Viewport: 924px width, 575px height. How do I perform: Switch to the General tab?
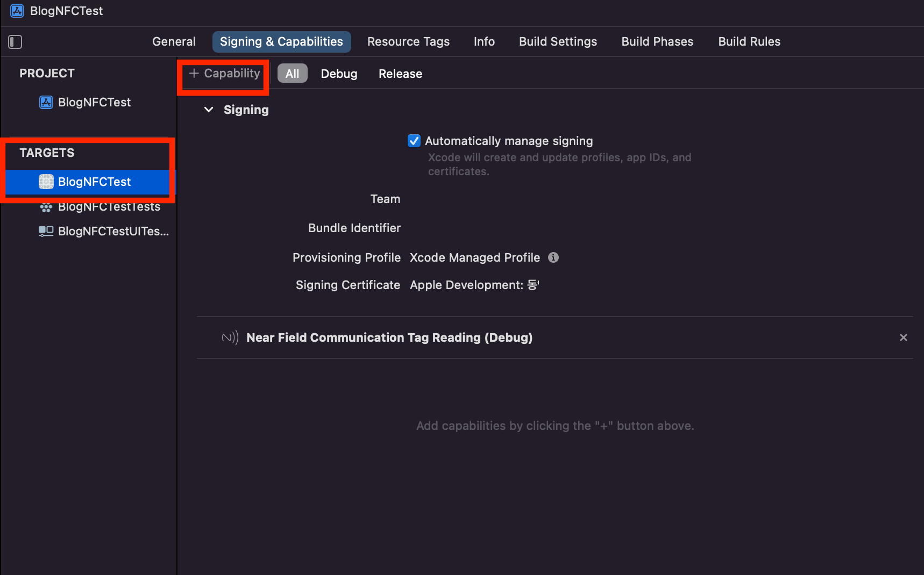pos(174,41)
